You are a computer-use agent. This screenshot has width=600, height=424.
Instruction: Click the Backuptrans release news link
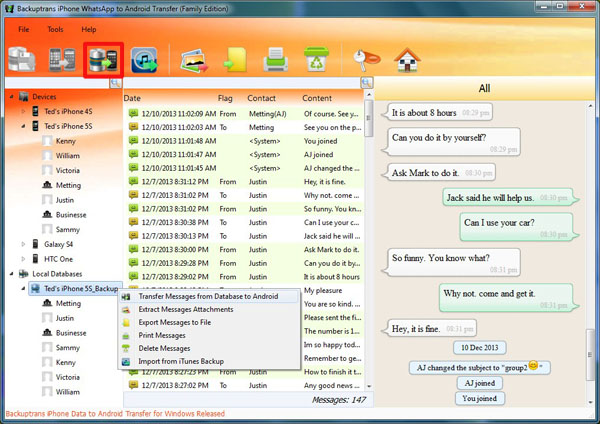click(115, 414)
